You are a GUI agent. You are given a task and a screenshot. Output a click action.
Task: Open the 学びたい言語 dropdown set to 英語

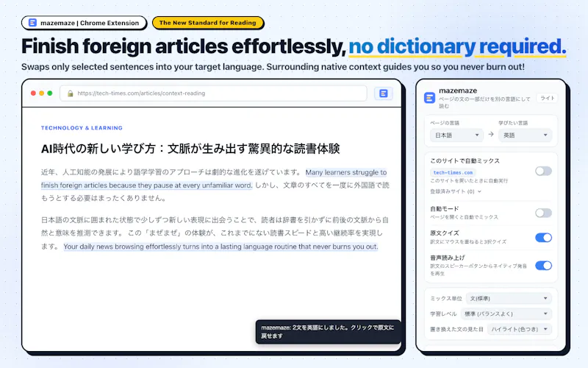click(525, 135)
